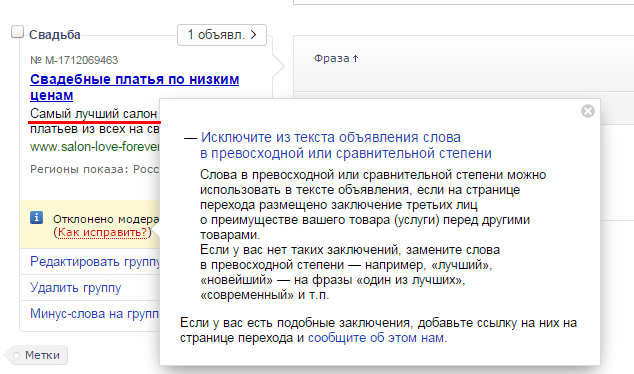The height and width of the screenshot is (374, 634).
Task: Open ad title 'Свадебные платья по низким ценам'
Action: coord(134,87)
